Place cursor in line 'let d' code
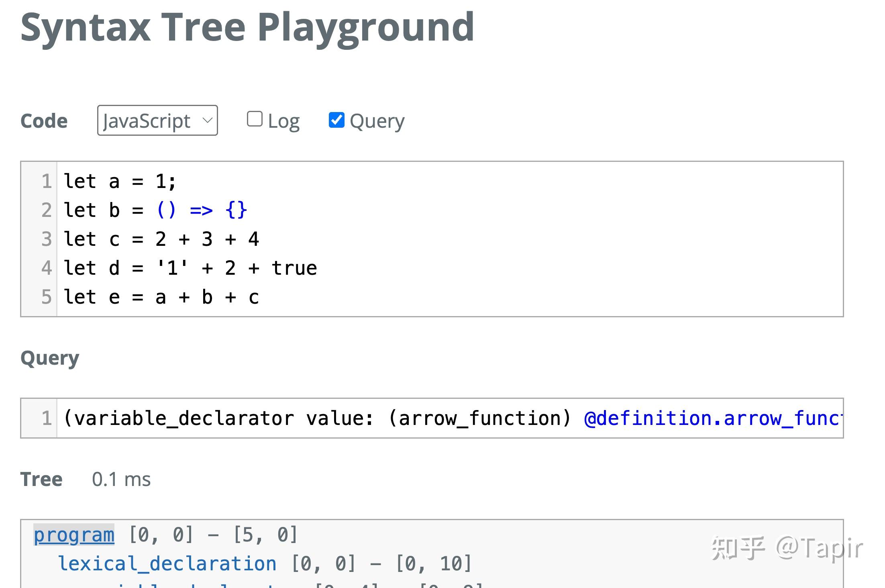Image resolution: width=885 pixels, height=588 pixels. [x=190, y=268]
